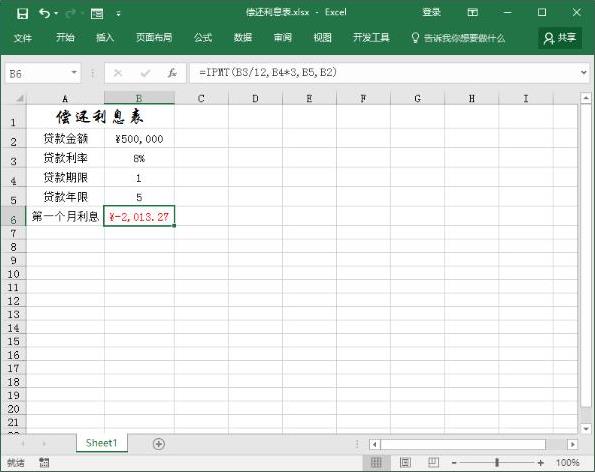Click the 共享 share button

tap(560, 38)
